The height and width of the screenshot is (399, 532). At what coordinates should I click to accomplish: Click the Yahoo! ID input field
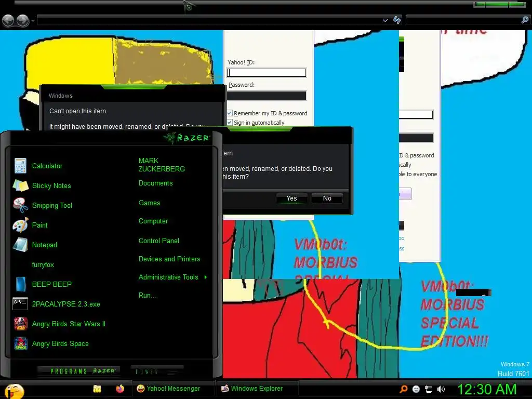pos(267,73)
